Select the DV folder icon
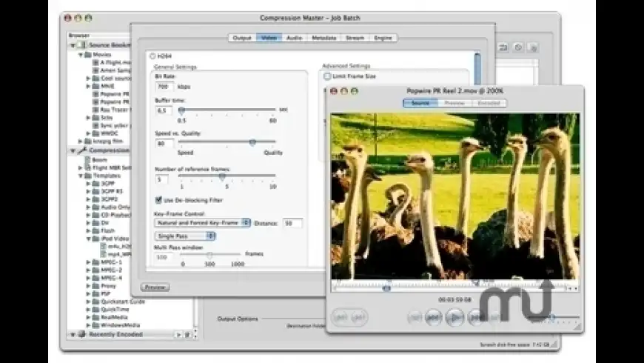The height and width of the screenshot is (363, 644). (x=95, y=223)
